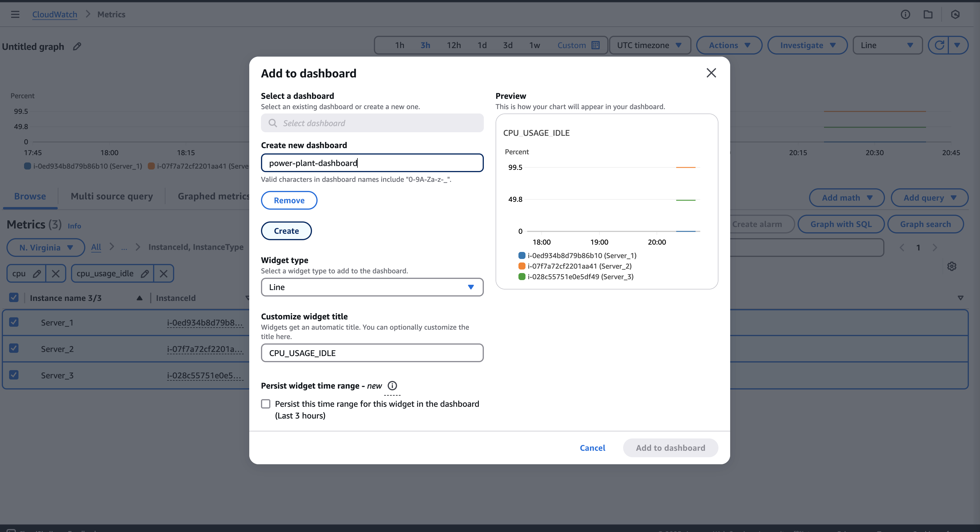Screen dimensions: 980x532
Task: Open instance link i-07f7a72cf2201a...
Action: (205, 349)
